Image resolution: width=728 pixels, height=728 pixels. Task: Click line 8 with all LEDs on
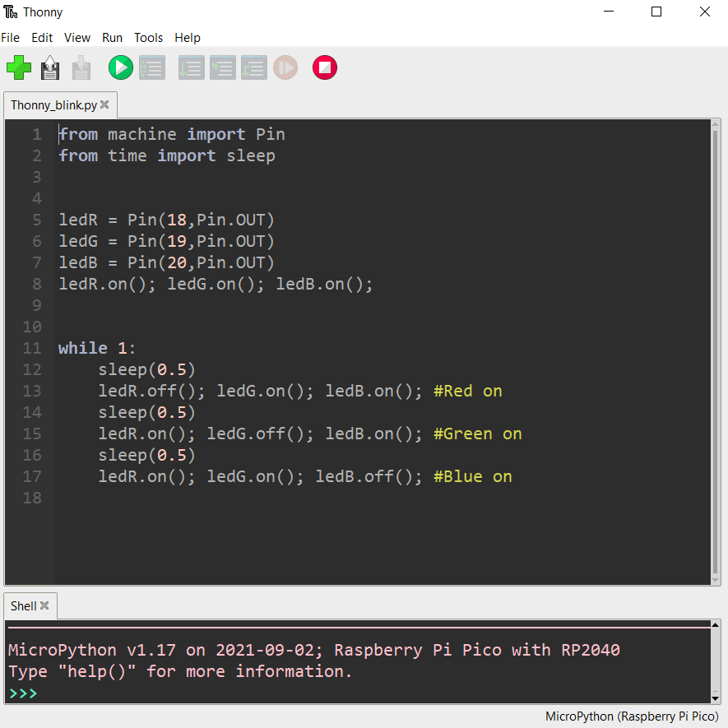pyautogui.click(x=216, y=284)
